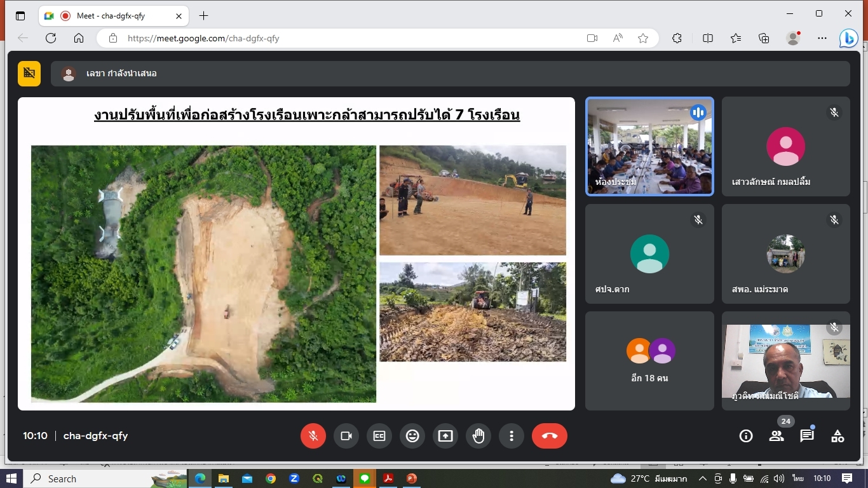The width and height of the screenshot is (868, 488).
Task: Raise hand using the hand icon
Action: (478, 436)
